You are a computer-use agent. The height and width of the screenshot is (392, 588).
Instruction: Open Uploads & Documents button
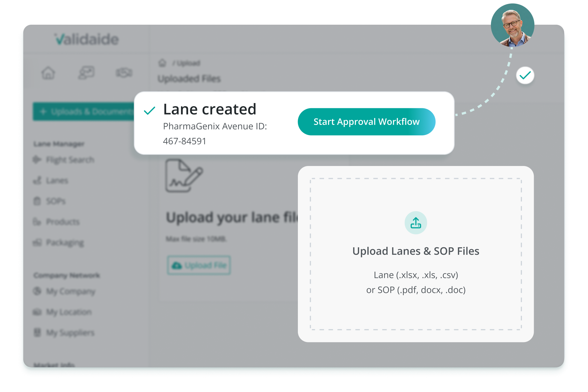[x=84, y=111]
